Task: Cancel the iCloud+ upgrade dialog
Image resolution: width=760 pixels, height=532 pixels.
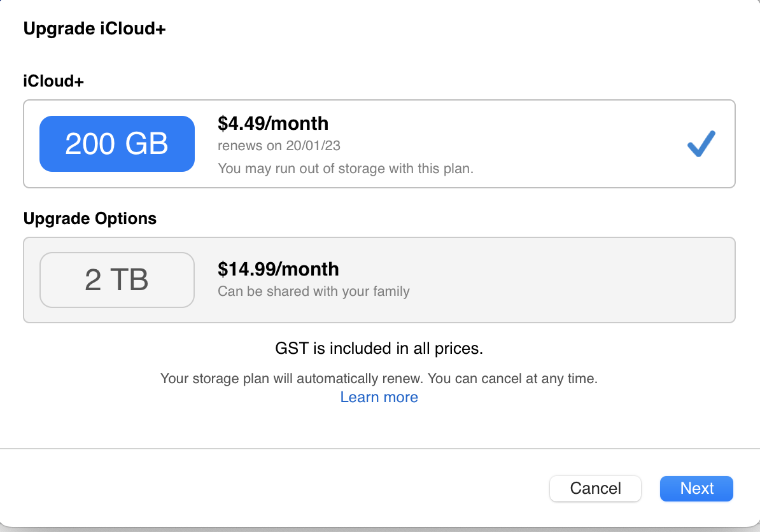Action: pyautogui.click(x=595, y=489)
